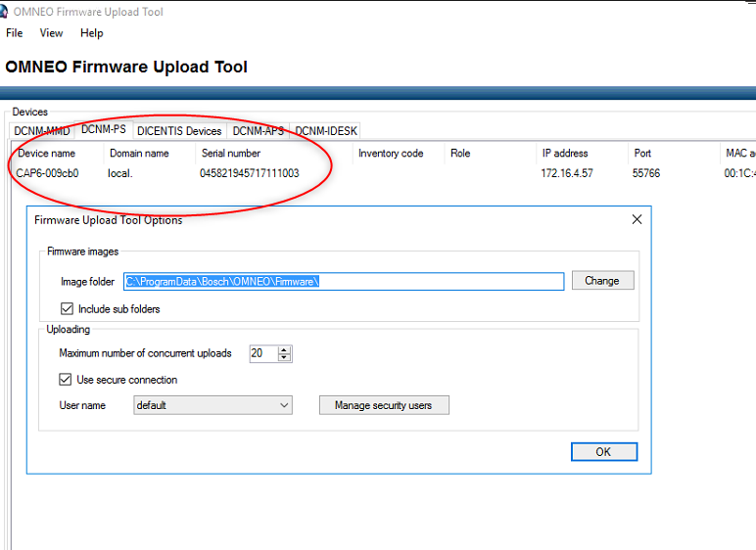Click the Change image folder button
This screenshot has height=550, width=756.
pos(601,281)
